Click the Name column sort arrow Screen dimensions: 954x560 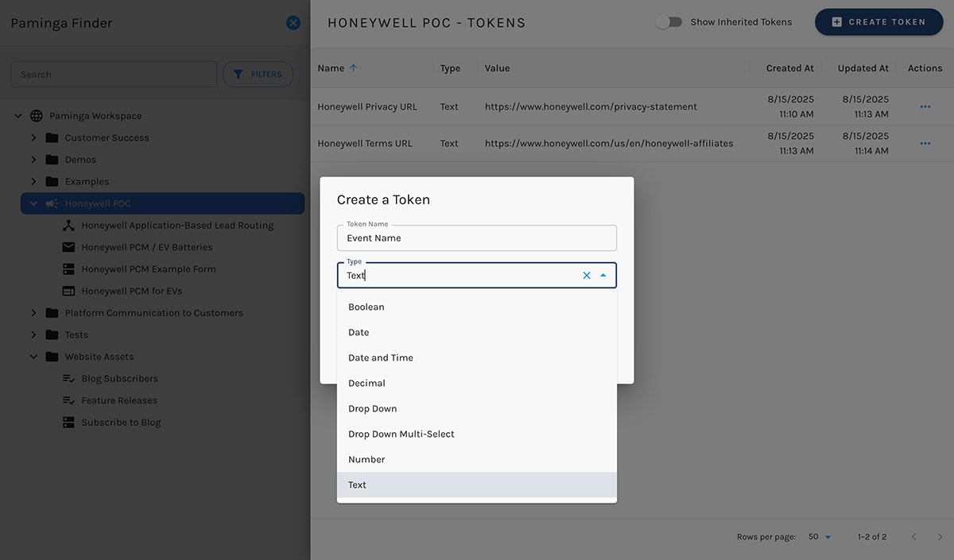pyautogui.click(x=354, y=68)
